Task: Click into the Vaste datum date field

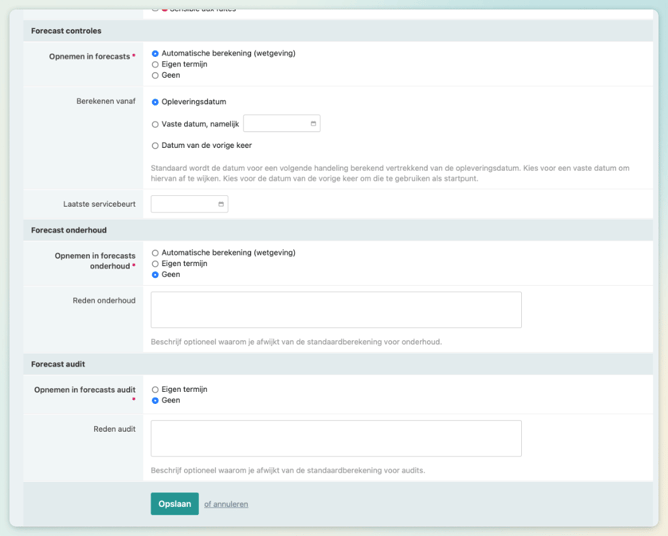Action: coord(275,124)
